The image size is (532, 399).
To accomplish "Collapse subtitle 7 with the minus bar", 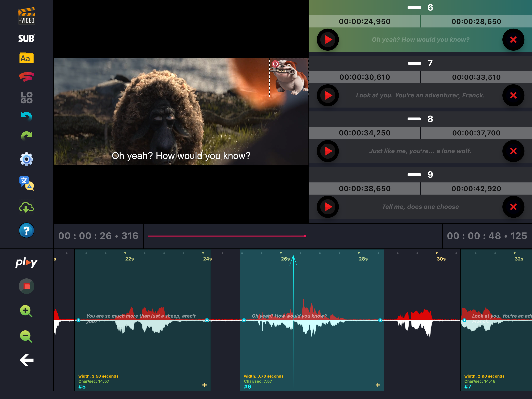I will coord(414,63).
